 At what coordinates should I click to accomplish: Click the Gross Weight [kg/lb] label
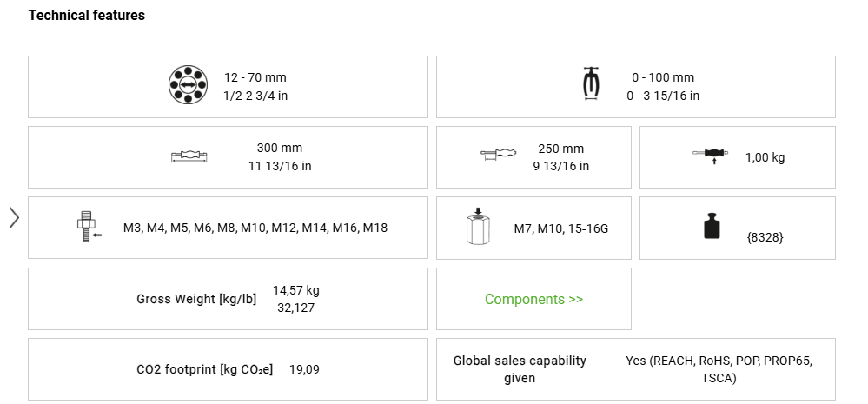pyautogui.click(x=196, y=299)
